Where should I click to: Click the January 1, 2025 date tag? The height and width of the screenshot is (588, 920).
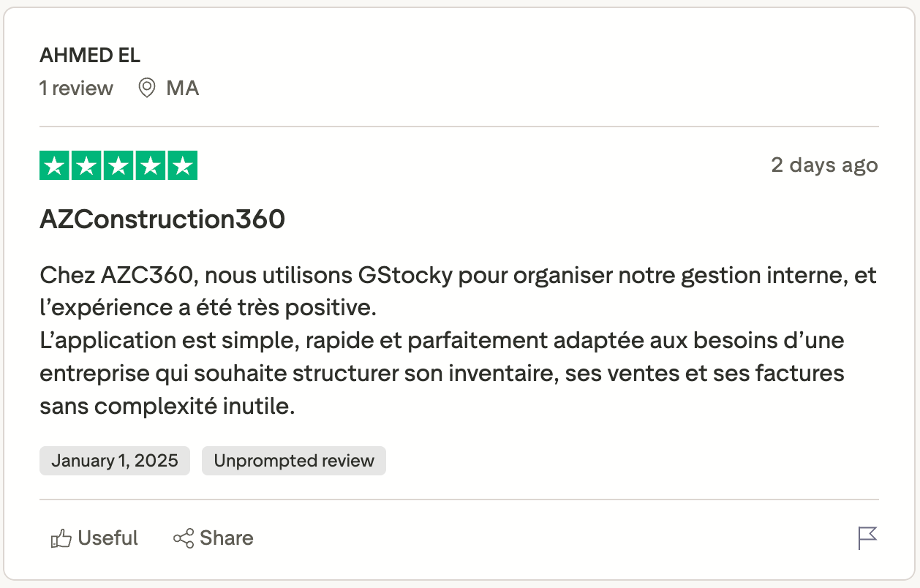[114, 461]
